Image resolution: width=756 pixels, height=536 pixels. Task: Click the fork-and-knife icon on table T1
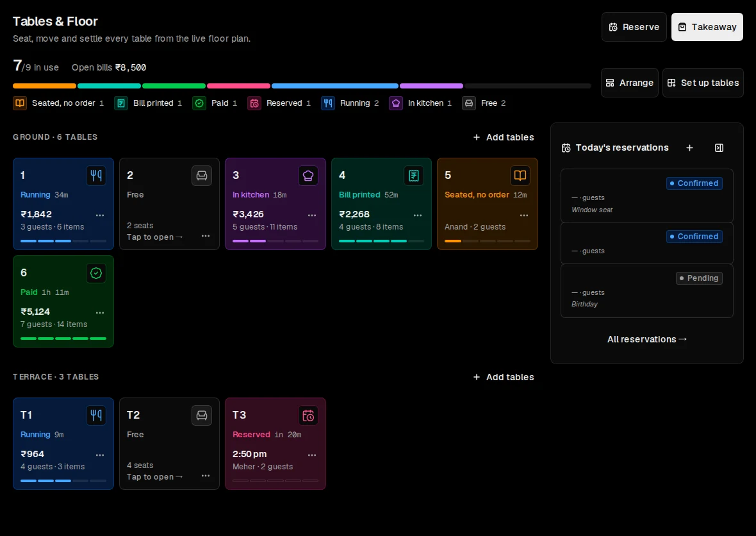click(x=96, y=415)
